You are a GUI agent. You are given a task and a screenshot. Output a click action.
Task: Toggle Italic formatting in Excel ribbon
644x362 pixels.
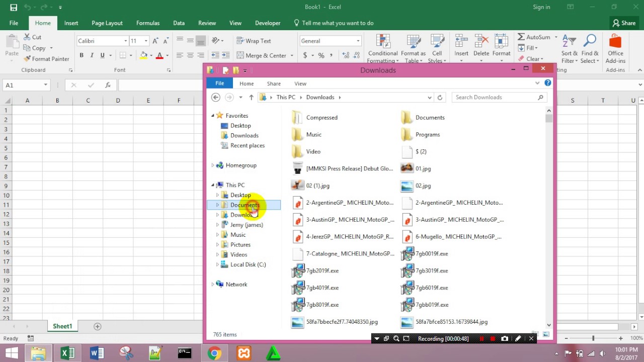click(92, 55)
